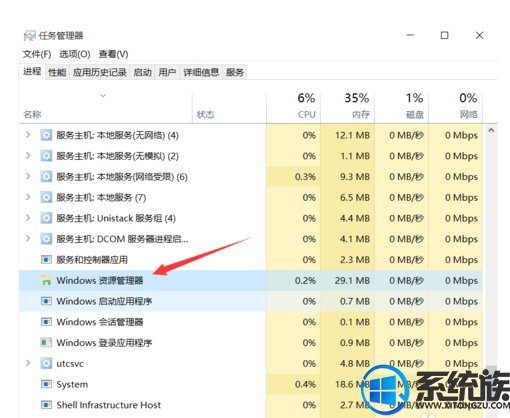Switch to the 启动 tab
Image resolution: width=510 pixels, height=418 pixels.
[142, 72]
